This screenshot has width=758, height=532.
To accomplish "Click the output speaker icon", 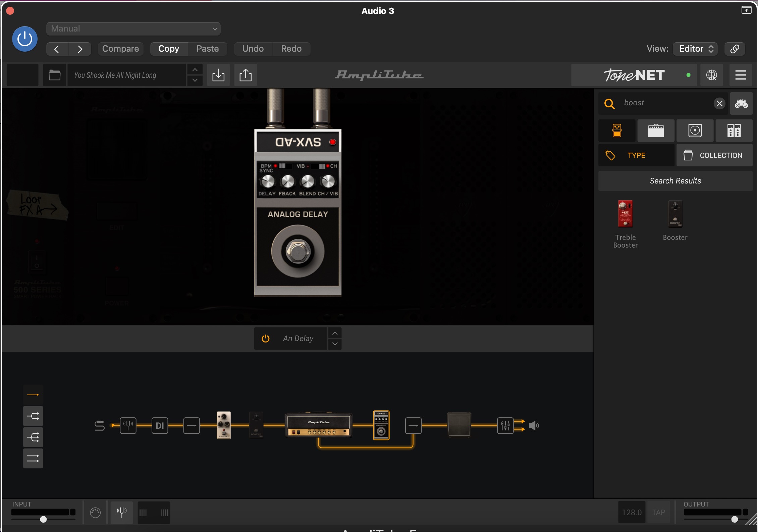I will (x=534, y=426).
